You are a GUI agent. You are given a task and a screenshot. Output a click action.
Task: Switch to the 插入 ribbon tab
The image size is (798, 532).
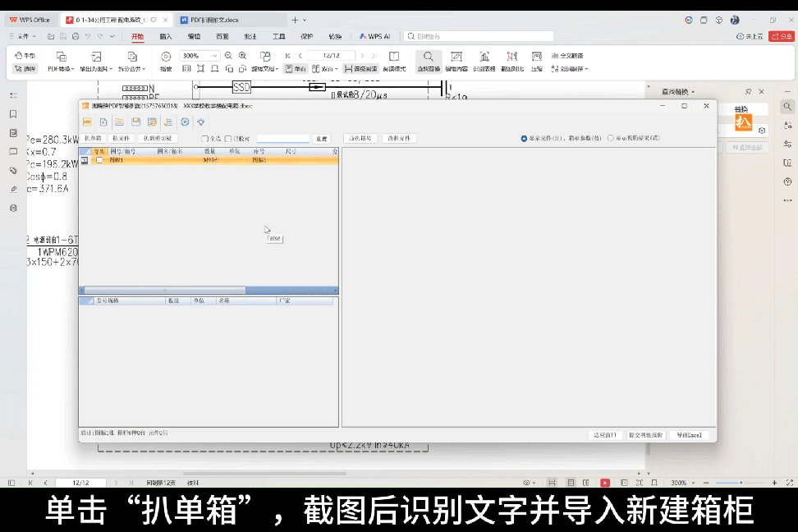tap(166, 36)
